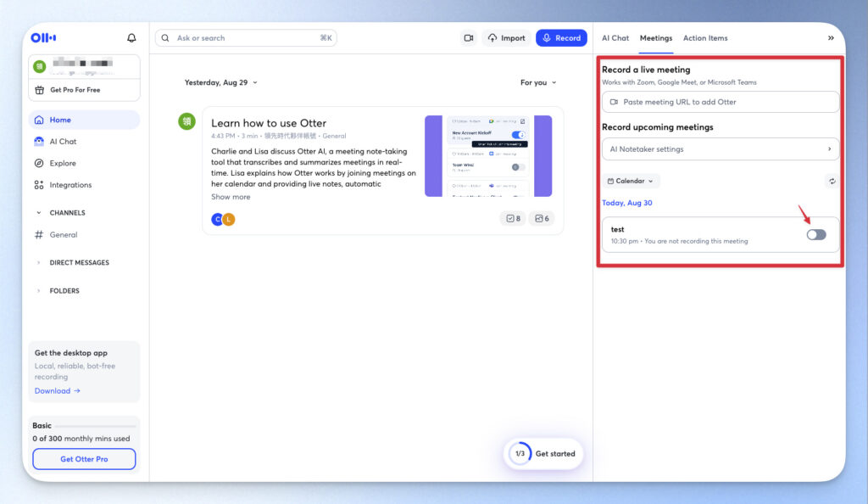Click the Basic plan usage bar
The height and width of the screenshot is (504, 868).
tap(95, 426)
